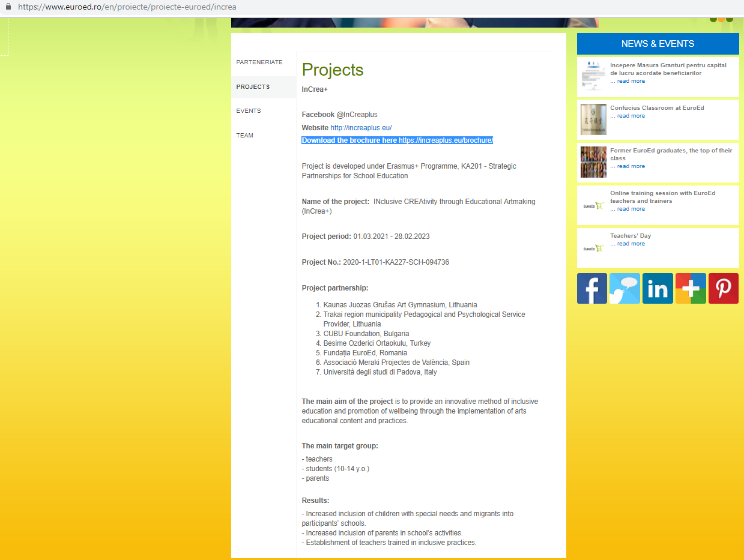Image resolution: width=744 pixels, height=560 pixels.
Task: Click 'Kaunas Juozas Grušas Art Gymnasium, Lithuania' entry
Action: point(401,305)
